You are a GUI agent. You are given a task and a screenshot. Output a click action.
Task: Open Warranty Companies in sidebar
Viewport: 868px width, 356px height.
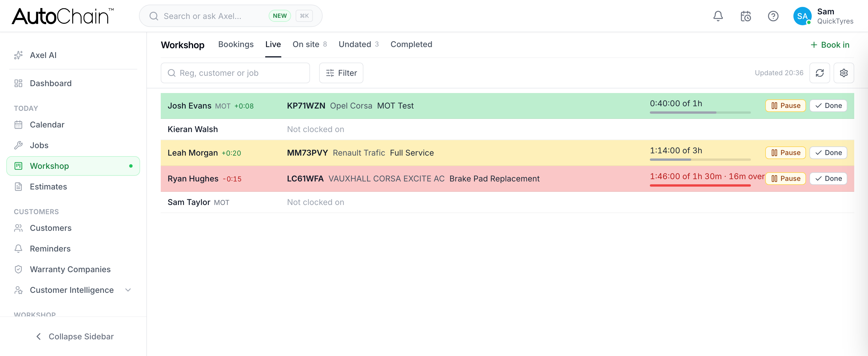[x=73, y=269]
